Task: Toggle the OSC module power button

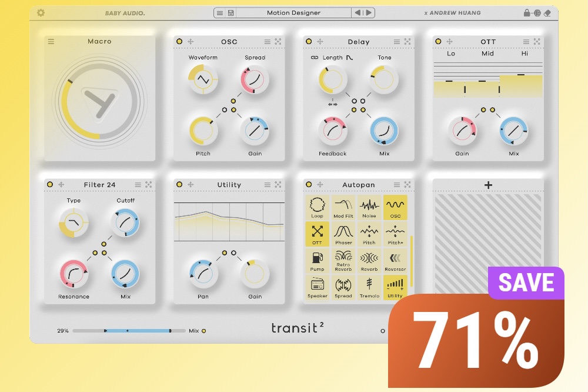Action: click(x=179, y=41)
